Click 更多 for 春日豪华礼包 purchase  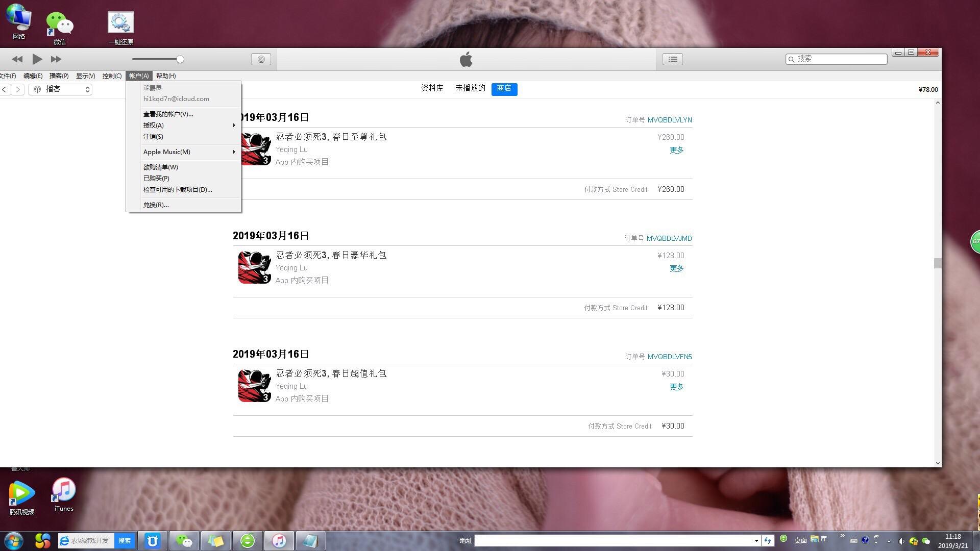[x=676, y=268]
